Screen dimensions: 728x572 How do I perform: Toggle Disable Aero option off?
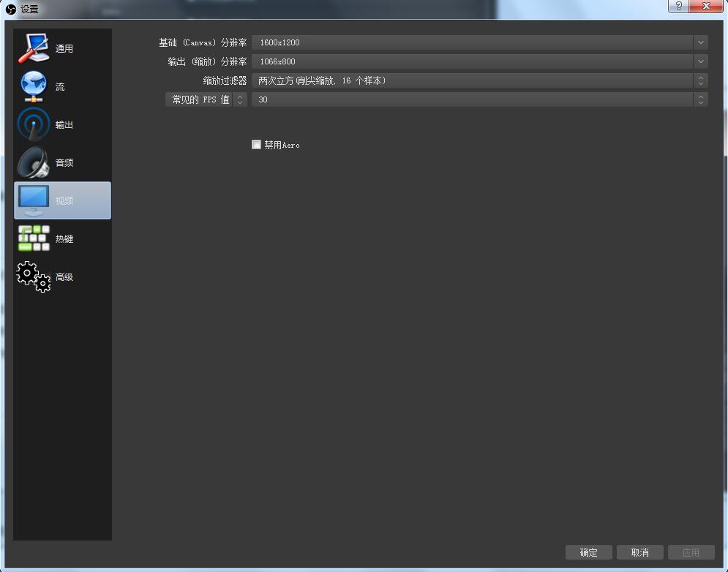(x=256, y=144)
